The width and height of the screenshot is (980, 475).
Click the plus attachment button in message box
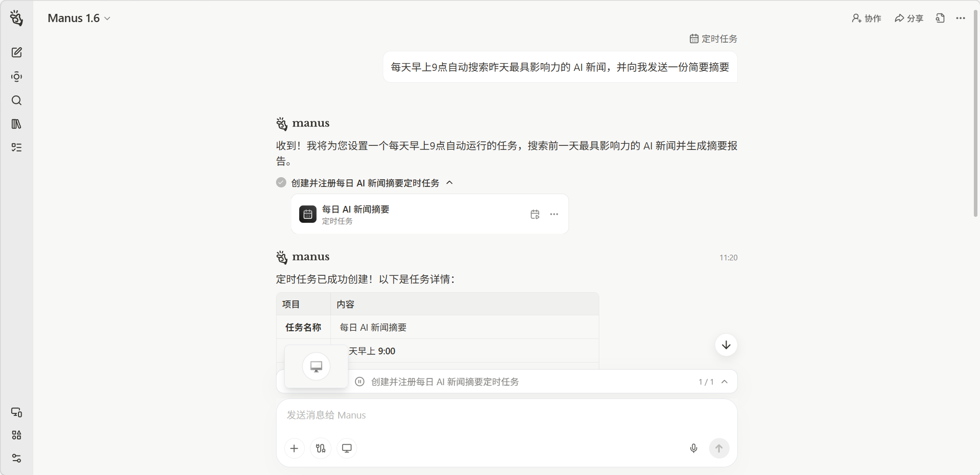(x=294, y=448)
